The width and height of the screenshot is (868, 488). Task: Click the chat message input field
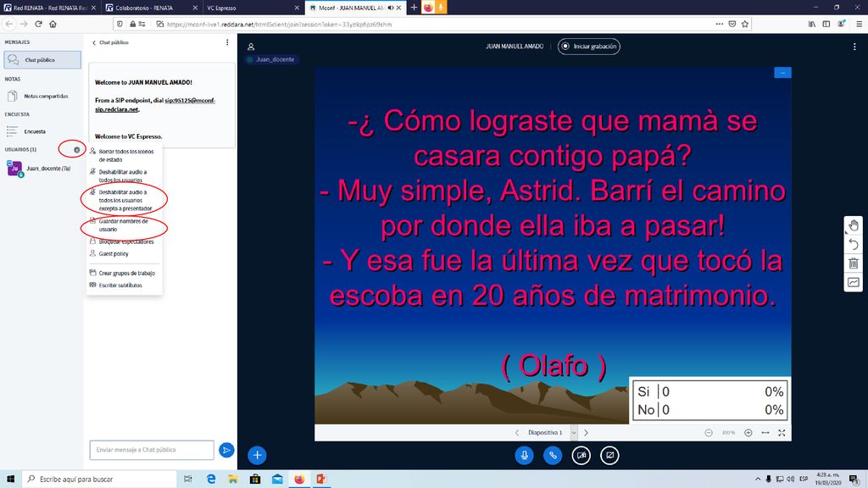click(x=152, y=450)
